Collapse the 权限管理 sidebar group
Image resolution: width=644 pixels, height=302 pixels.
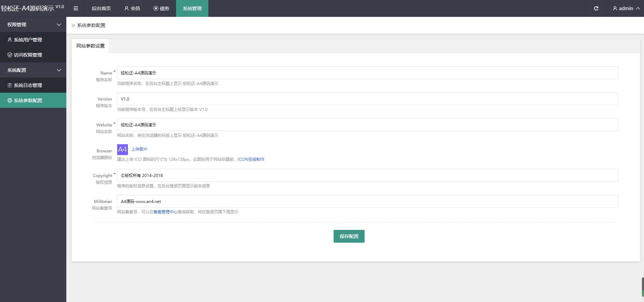(33, 25)
